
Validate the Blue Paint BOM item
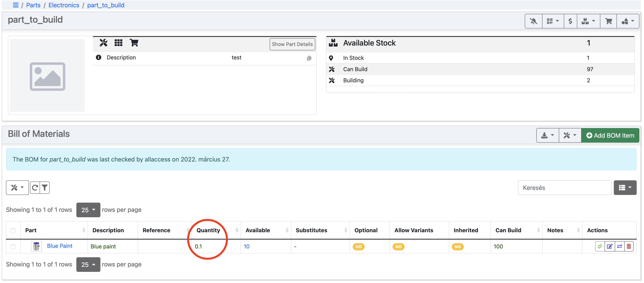click(x=600, y=246)
